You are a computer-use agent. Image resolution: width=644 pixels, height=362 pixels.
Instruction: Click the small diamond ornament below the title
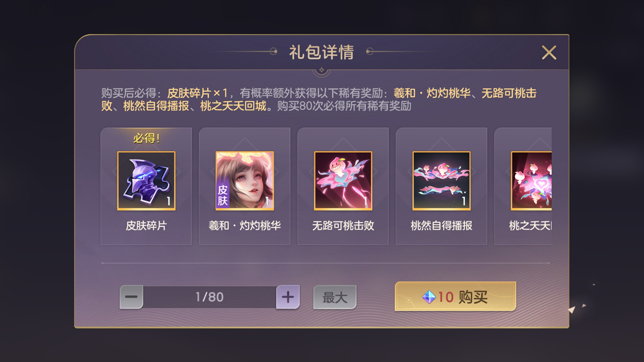click(322, 70)
